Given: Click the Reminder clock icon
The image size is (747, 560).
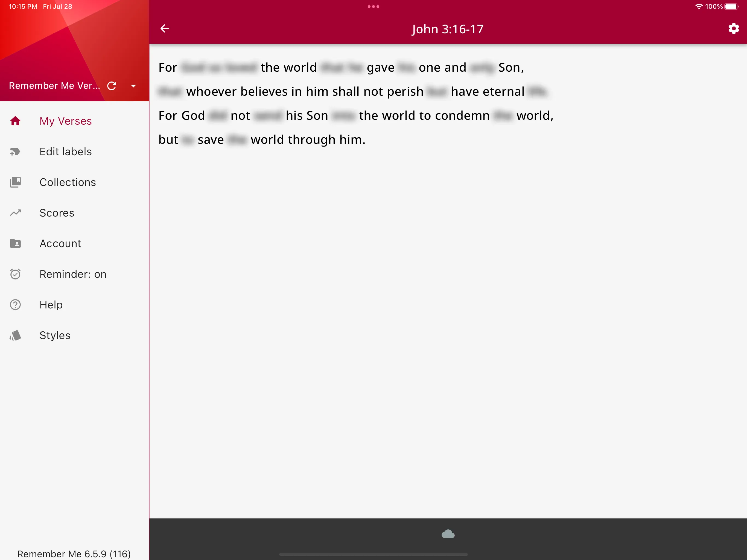Looking at the screenshot, I should [x=15, y=274].
